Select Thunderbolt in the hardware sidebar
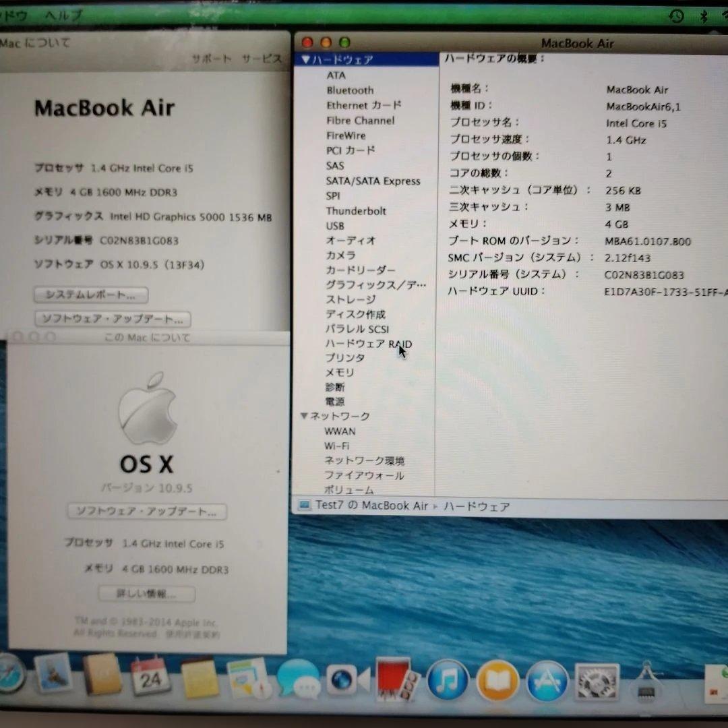The image size is (728, 728). point(356,211)
